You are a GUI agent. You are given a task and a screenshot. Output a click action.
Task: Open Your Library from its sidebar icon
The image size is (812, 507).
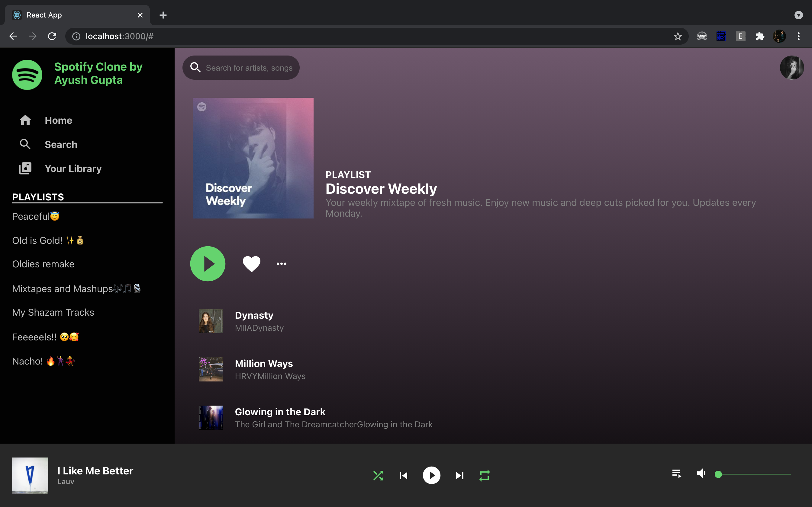tap(25, 168)
